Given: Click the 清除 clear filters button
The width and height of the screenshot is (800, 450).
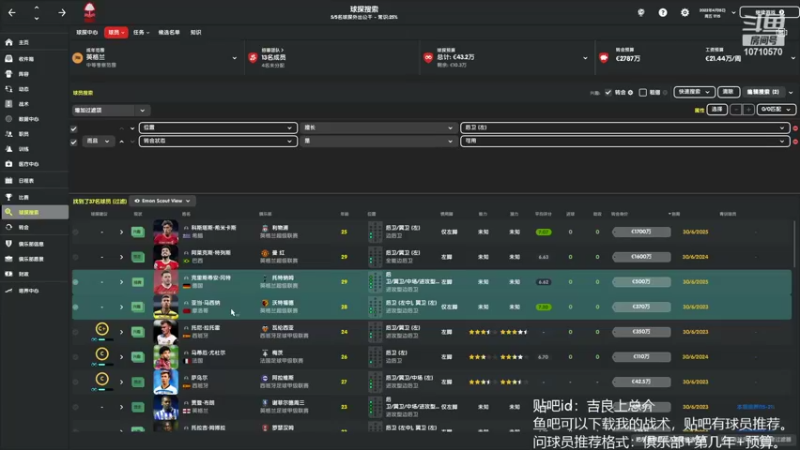Looking at the screenshot, I should click(728, 92).
